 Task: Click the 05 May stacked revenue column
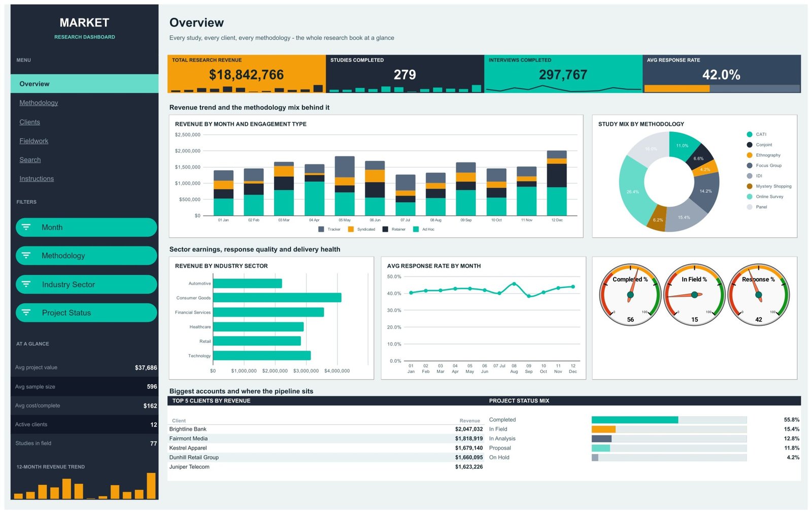(345, 186)
